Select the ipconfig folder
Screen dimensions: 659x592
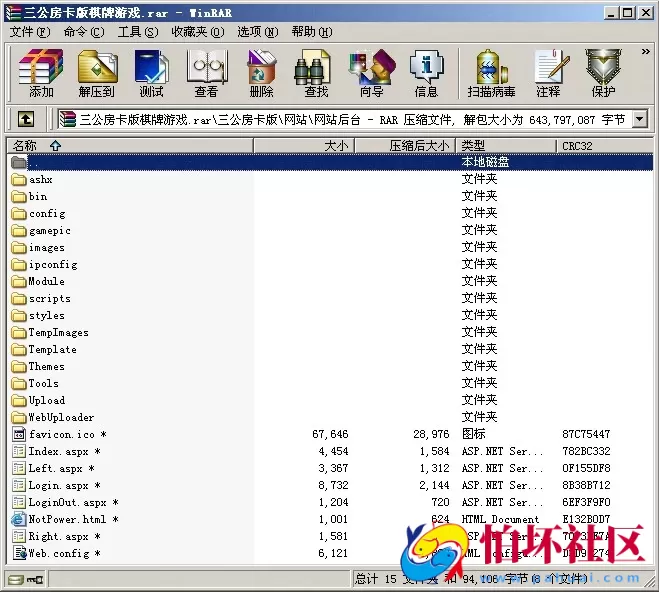pyautogui.click(x=44, y=264)
